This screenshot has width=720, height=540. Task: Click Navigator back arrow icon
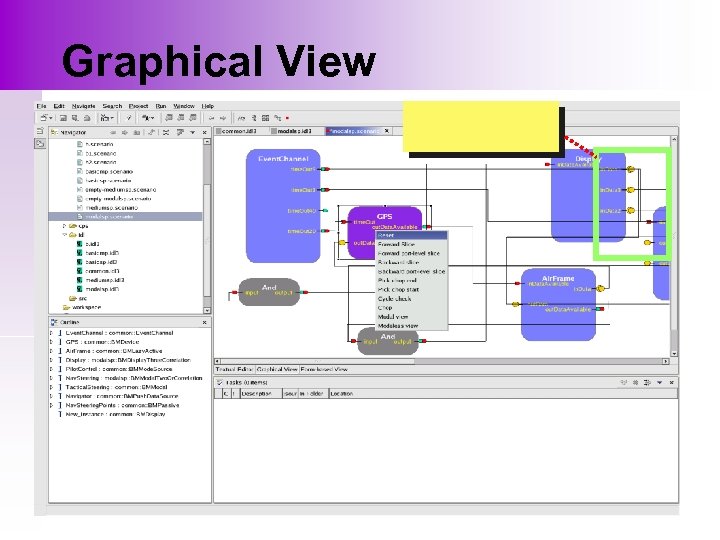[113, 132]
